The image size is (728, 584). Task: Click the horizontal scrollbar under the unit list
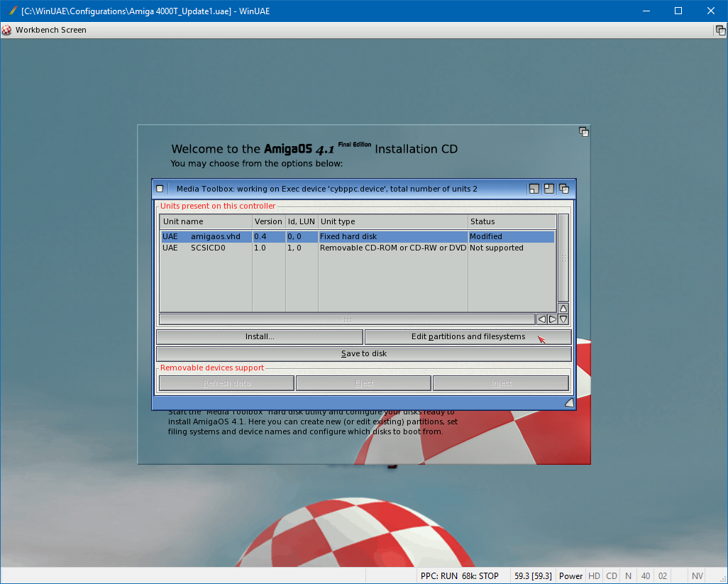point(347,319)
